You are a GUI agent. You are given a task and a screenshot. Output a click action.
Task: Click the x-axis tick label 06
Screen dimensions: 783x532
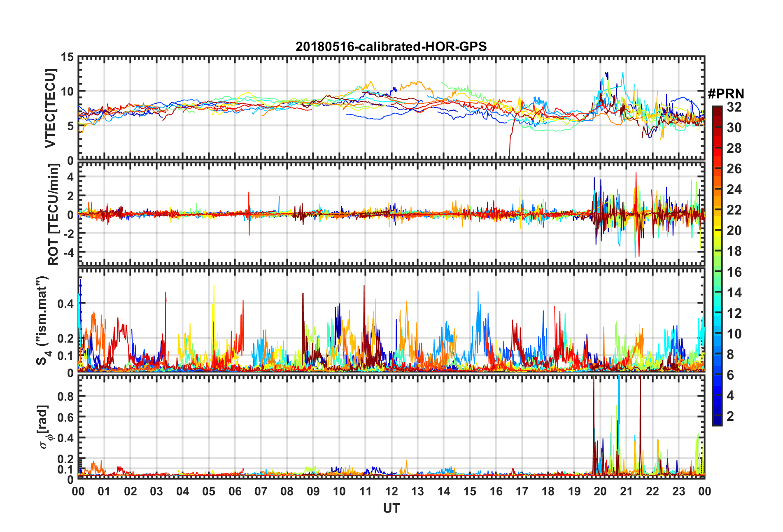point(235,491)
